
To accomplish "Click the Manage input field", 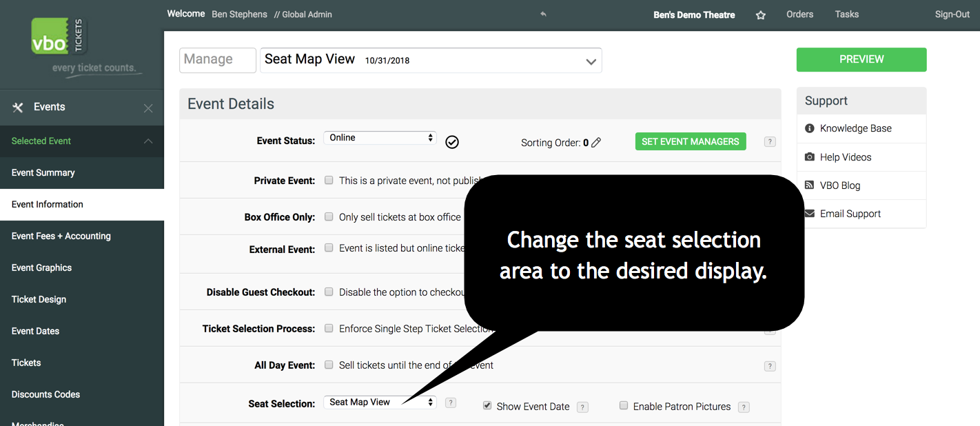I will pos(218,60).
